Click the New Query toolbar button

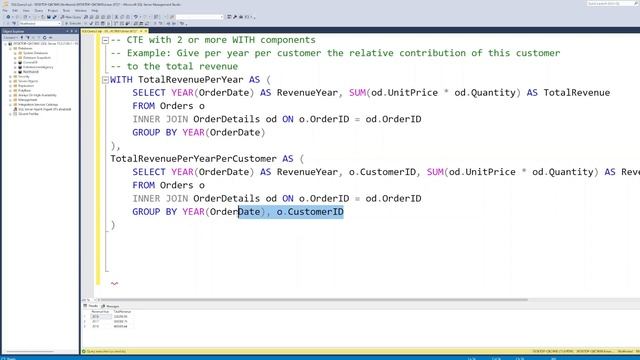(x=71, y=17)
